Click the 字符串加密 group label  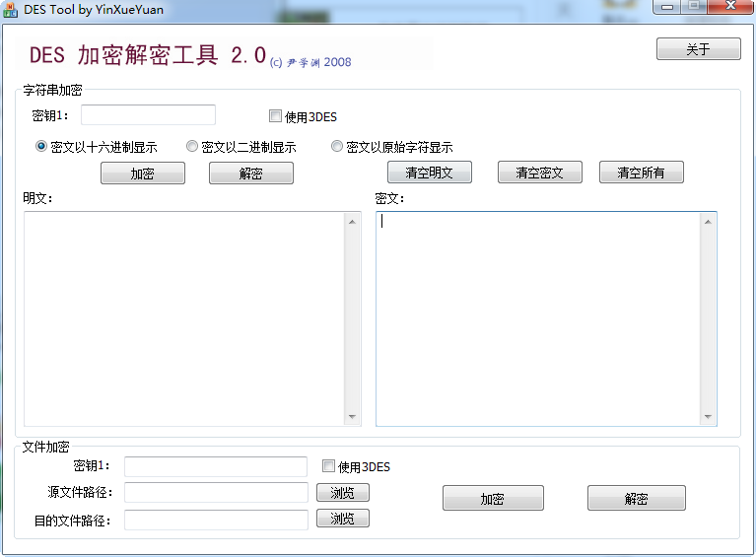tap(52, 90)
